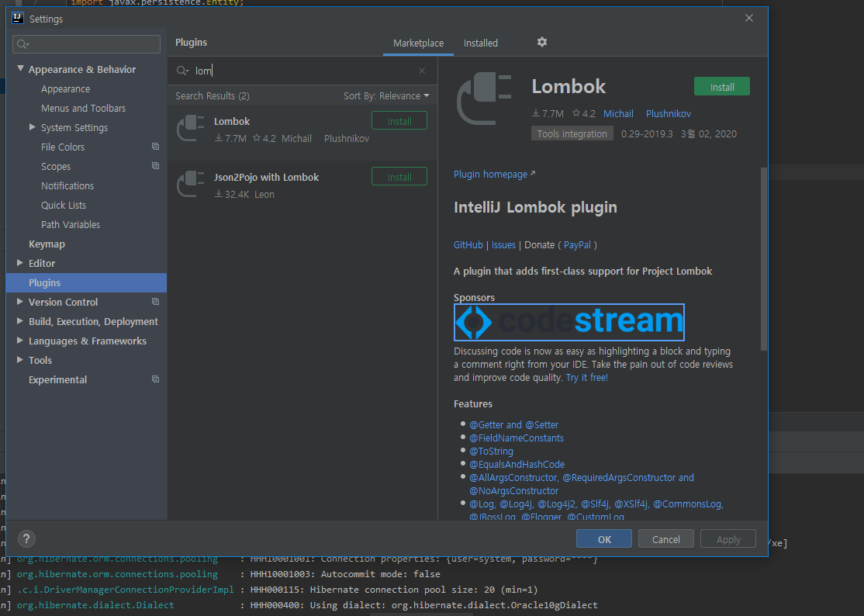The width and height of the screenshot is (864, 616).
Task: Select the Experimental settings page
Action: [x=58, y=379]
